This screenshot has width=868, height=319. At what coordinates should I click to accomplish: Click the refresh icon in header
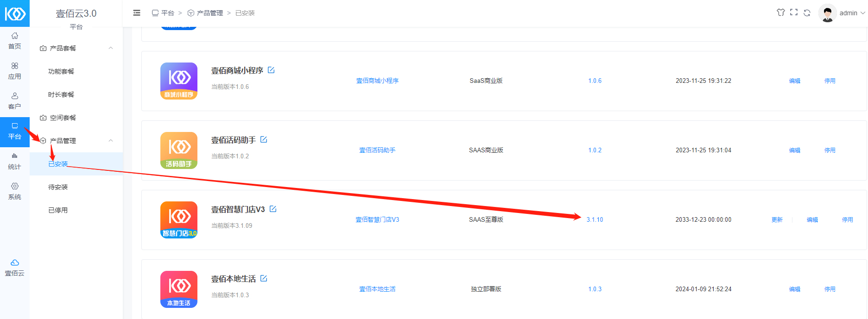click(807, 13)
